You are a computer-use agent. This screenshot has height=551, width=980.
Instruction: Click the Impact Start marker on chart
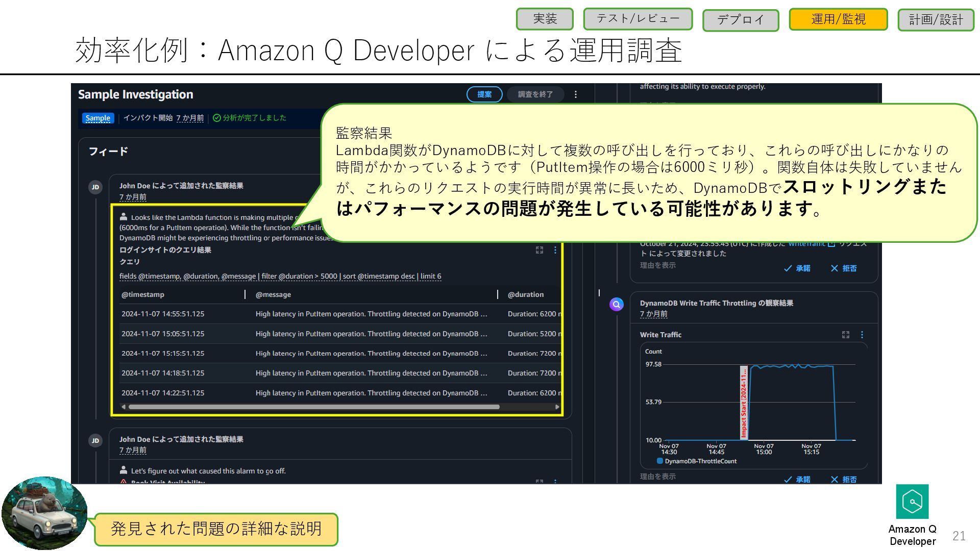click(x=744, y=403)
